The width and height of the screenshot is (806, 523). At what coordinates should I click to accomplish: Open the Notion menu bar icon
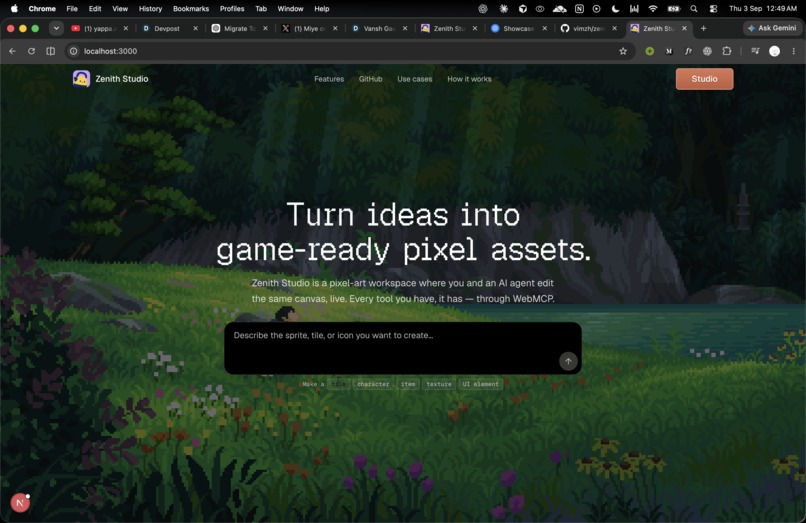579,8
